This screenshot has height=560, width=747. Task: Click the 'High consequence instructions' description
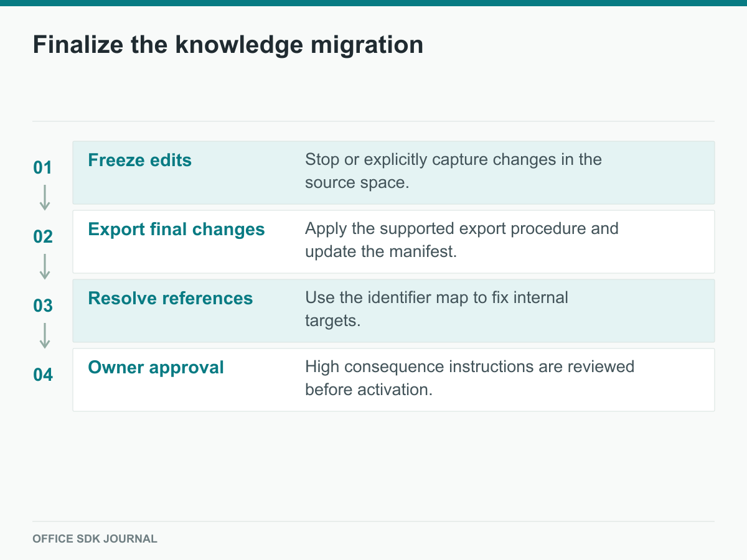[469, 378]
